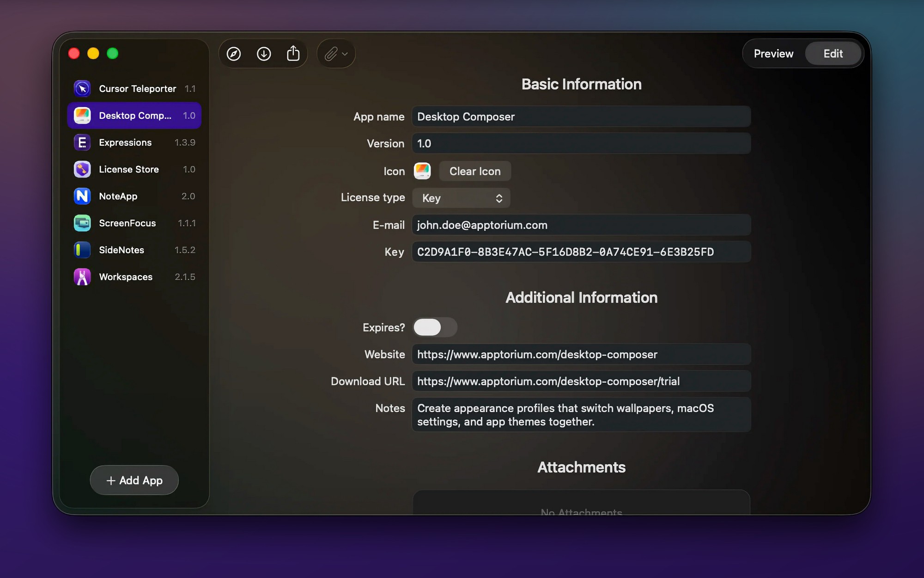Switch to Preview mode

773,54
